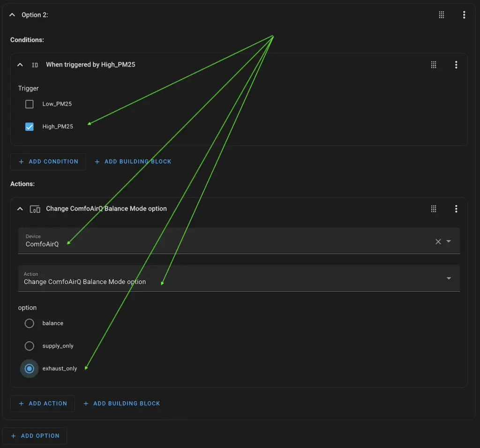Click the Balance Mode action drag handle
The width and height of the screenshot is (480, 448).
(x=434, y=209)
